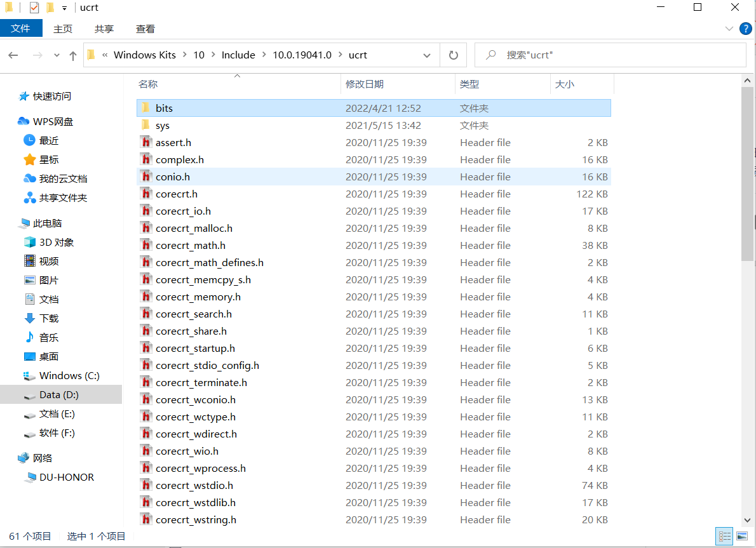Open the address bar history dropdown arrow

(x=427, y=55)
